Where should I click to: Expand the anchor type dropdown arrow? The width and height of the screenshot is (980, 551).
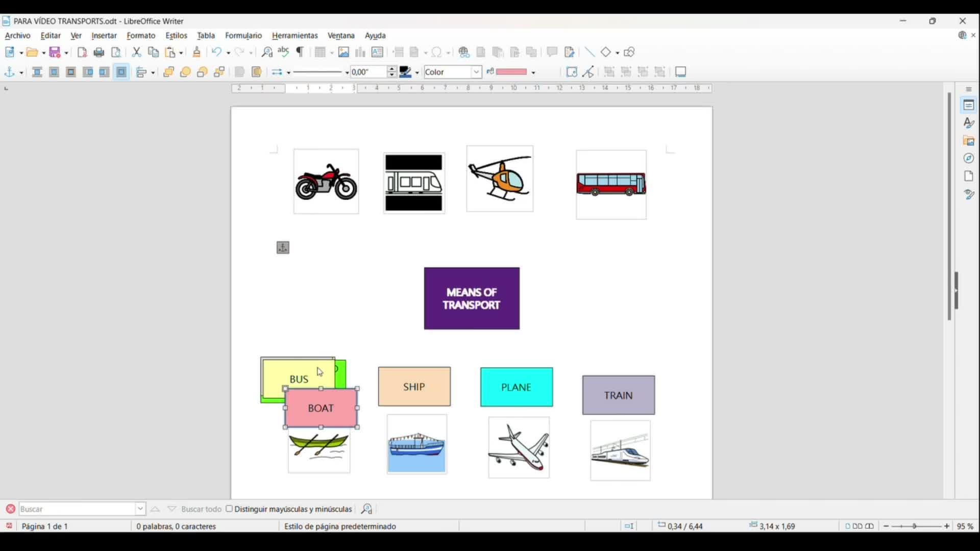coord(21,73)
